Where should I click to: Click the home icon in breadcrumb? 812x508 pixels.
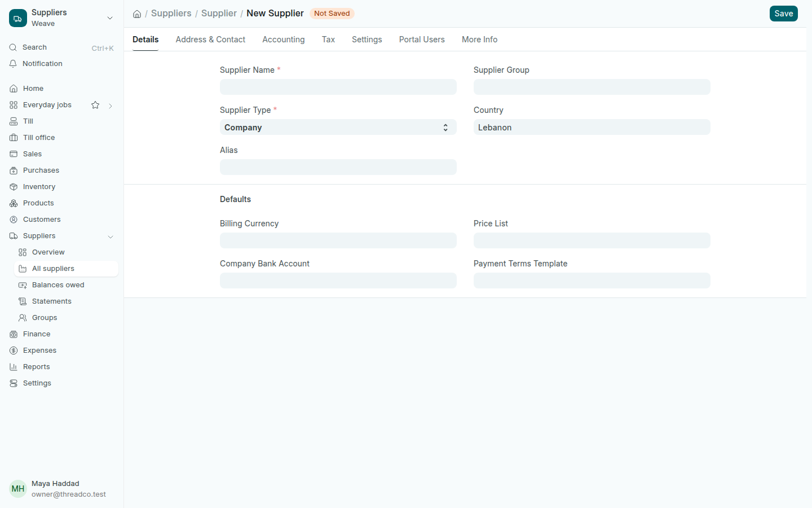pos(137,14)
